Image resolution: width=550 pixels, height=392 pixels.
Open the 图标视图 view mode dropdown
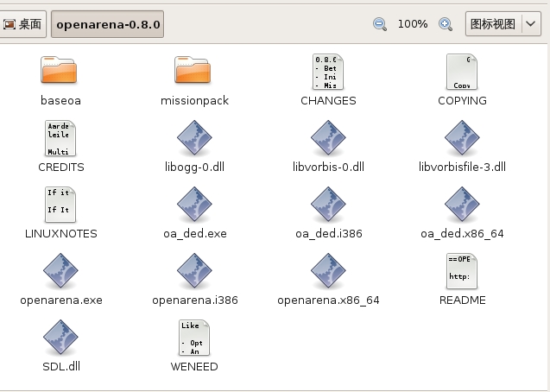click(x=503, y=24)
